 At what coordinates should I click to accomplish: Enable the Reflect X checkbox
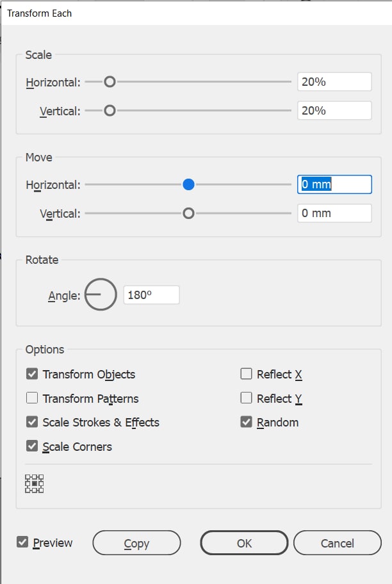click(x=247, y=373)
